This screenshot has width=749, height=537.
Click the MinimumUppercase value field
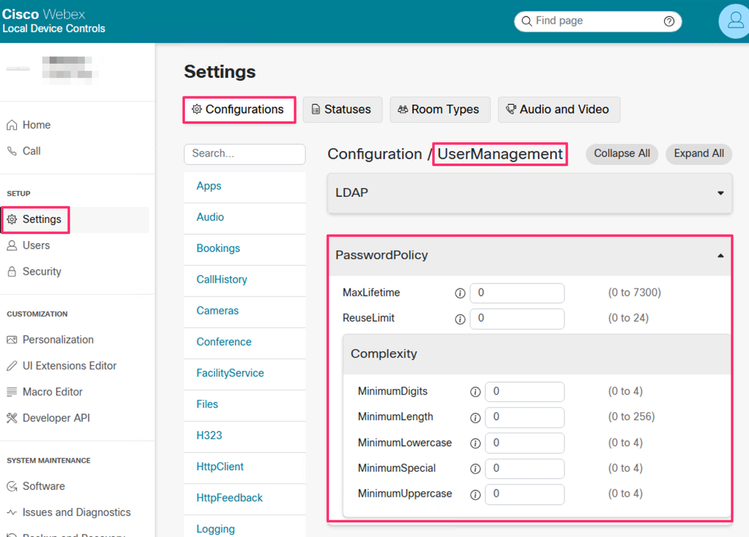(x=525, y=494)
